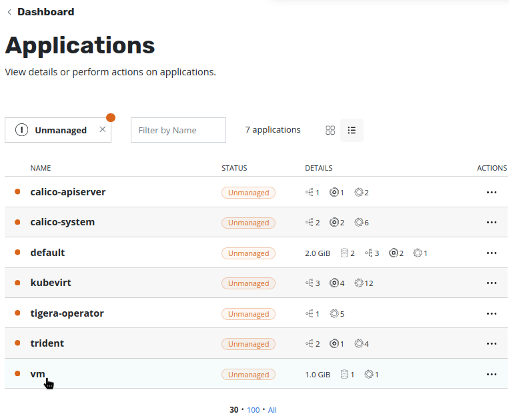This screenshot has height=420, width=509.
Task: Click storage volume icon in default row
Action: point(344,253)
